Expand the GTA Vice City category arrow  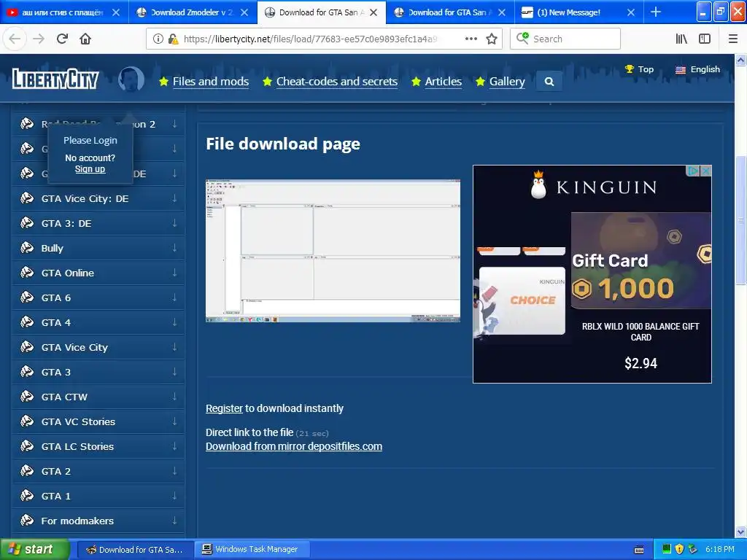click(x=174, y=346)
